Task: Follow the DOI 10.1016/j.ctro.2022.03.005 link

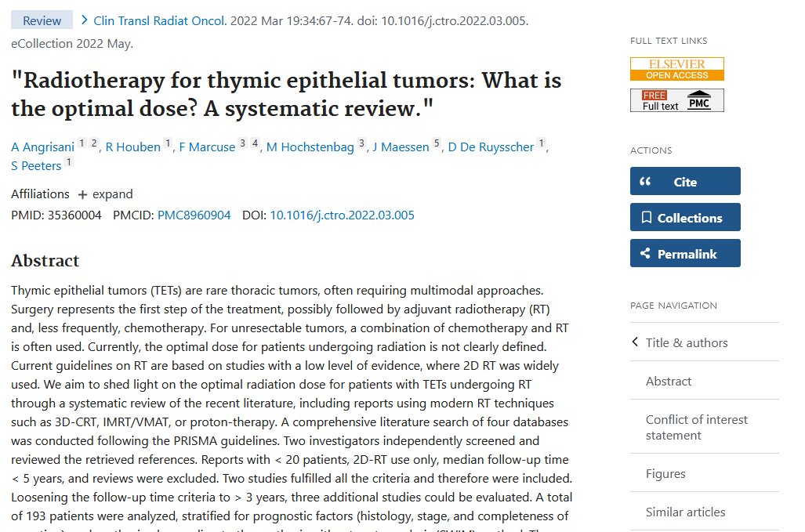Action: [342, 215]
